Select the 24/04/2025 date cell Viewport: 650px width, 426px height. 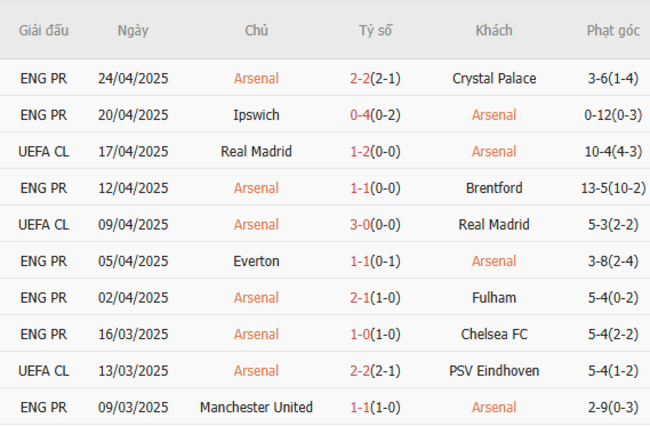(133, 78)
